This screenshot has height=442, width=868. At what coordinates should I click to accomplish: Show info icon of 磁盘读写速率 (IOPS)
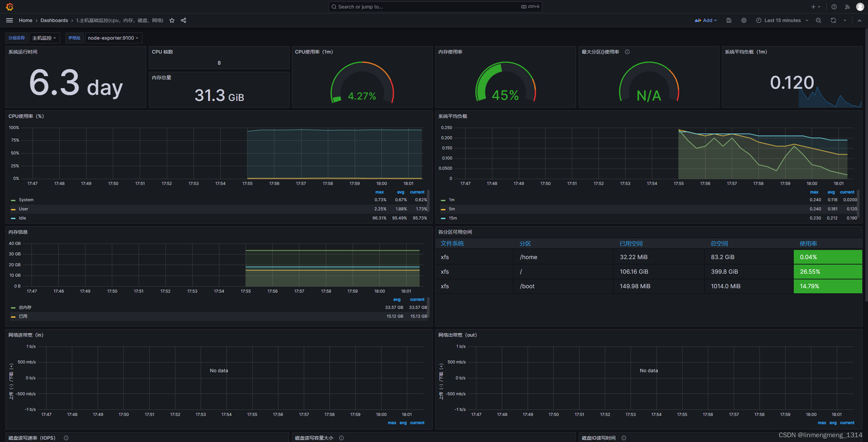[x=66, y=438]
